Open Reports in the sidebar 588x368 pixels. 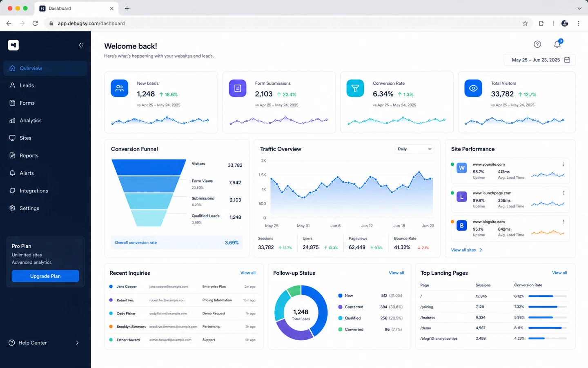click(45, 155)
